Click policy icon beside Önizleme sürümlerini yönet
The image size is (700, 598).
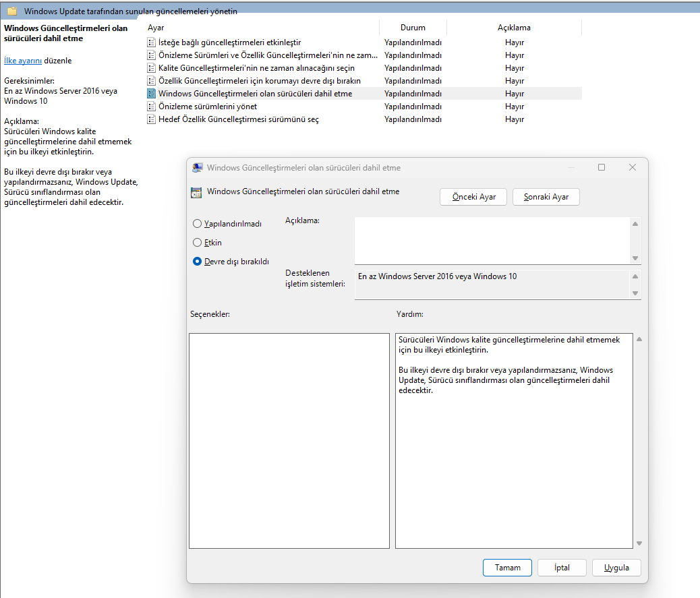151,107
